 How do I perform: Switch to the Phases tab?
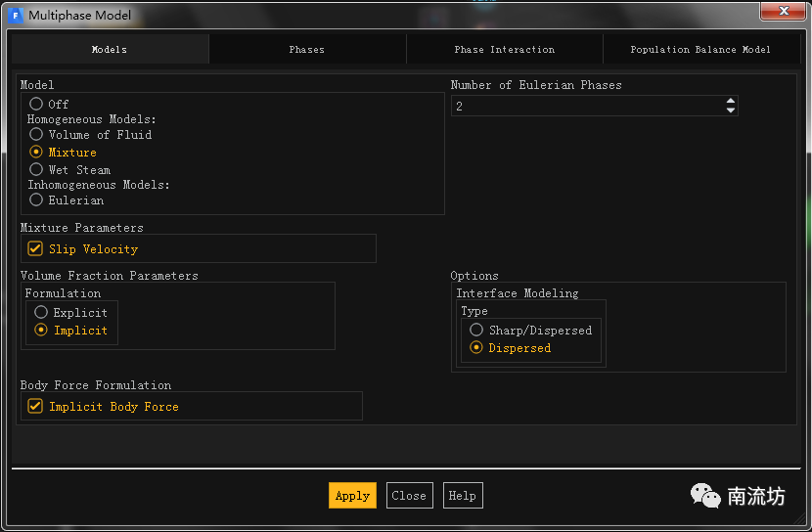click(x=306, y=49)
